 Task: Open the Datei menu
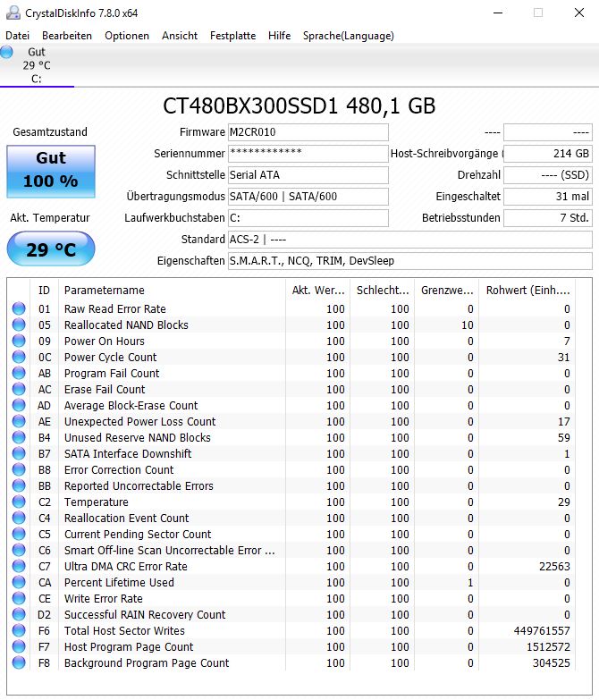[x=17, y=36]
